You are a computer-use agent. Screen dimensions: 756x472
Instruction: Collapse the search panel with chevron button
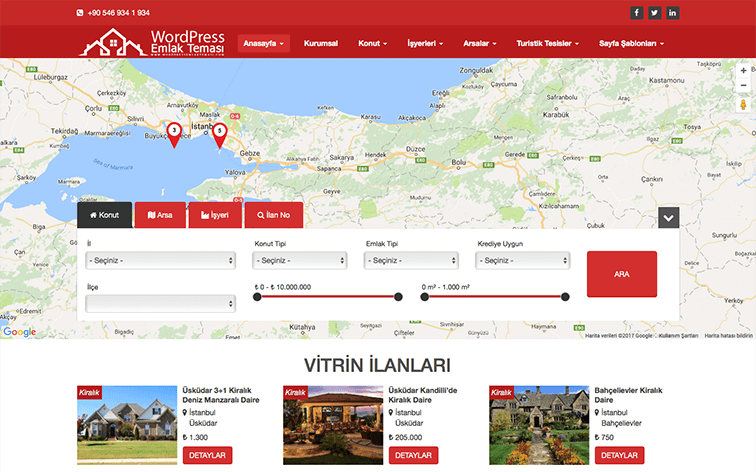pos(668,218)
